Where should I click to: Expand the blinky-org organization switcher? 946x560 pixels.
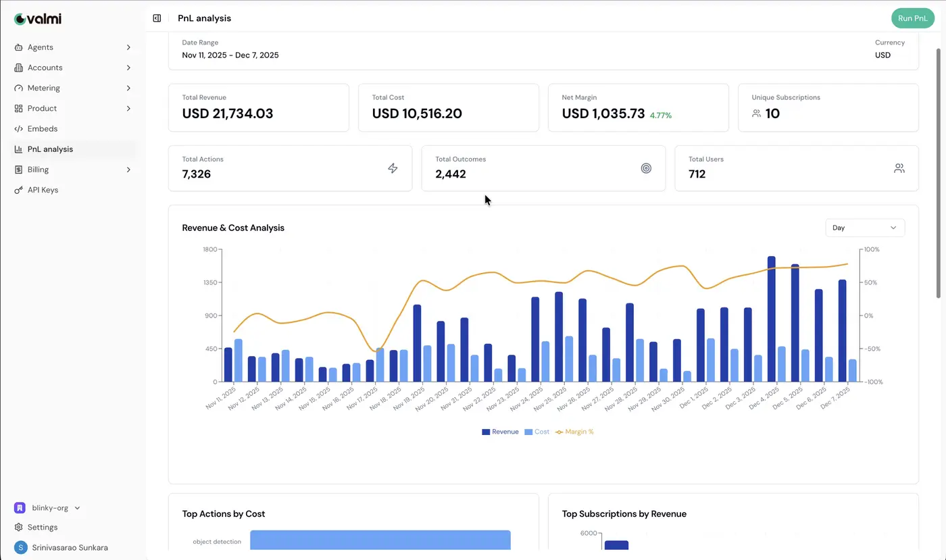pyautogui.click(x=47, y=507)
